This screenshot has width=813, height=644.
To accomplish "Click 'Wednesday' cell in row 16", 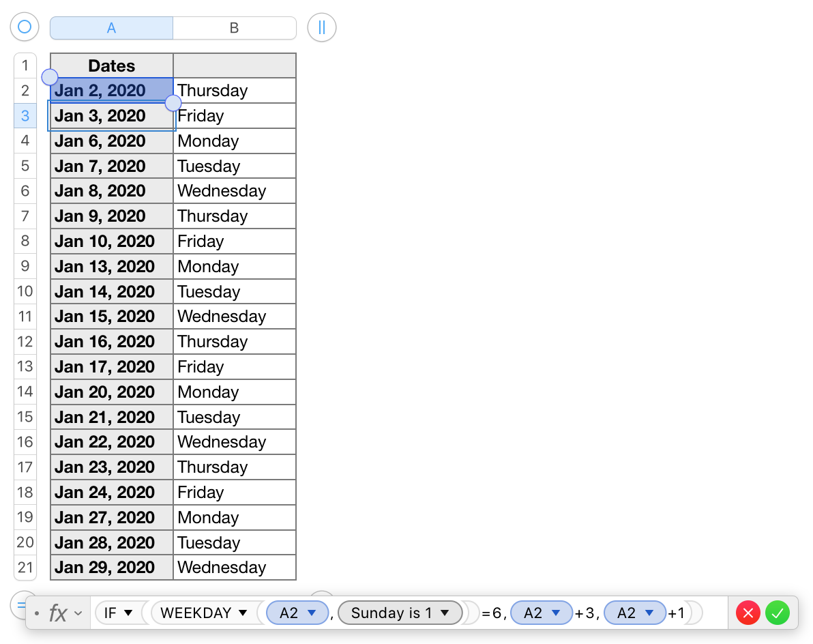I will pos(235,442).
